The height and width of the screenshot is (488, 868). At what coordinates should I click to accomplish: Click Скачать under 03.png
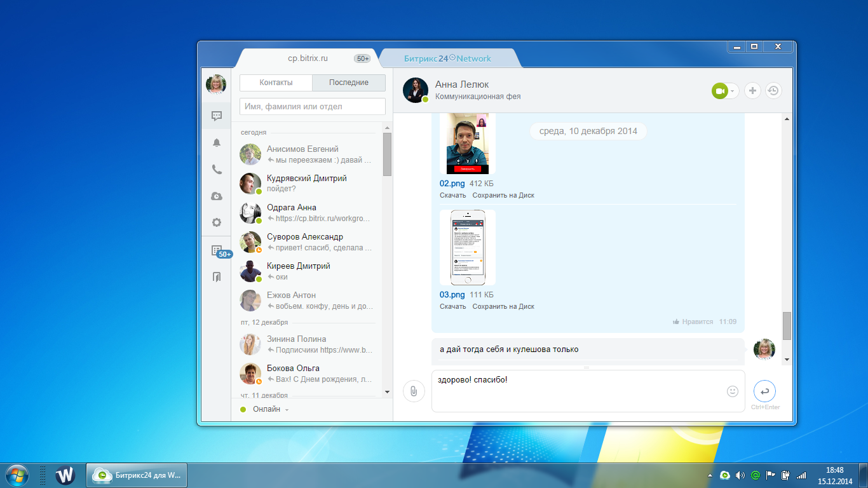452,306
